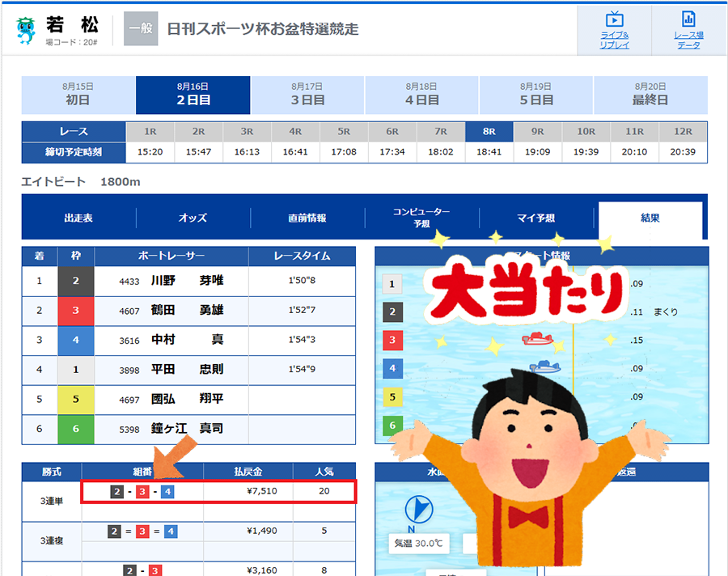This screenshot has width=728, height=576.
Task: Click the race time 1'52"7
Action: point(302,310)
